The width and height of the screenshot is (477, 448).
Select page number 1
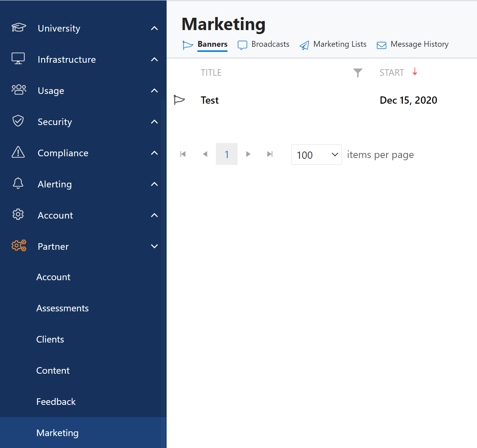click(x=227, y=154)
